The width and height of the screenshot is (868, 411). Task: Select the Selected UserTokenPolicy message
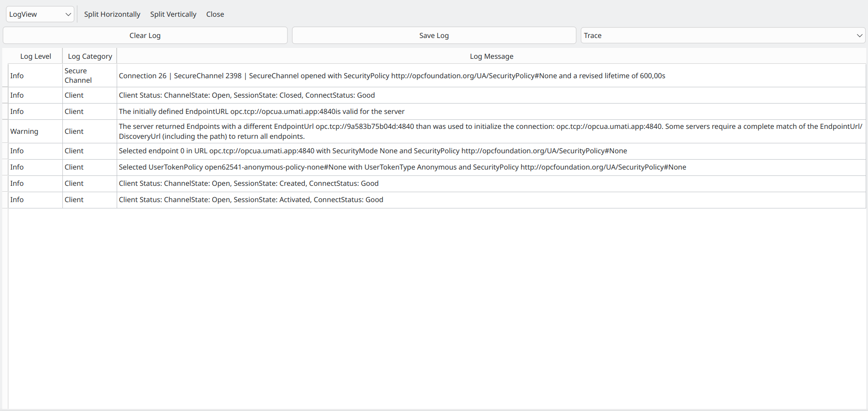(x=402, y=167)
